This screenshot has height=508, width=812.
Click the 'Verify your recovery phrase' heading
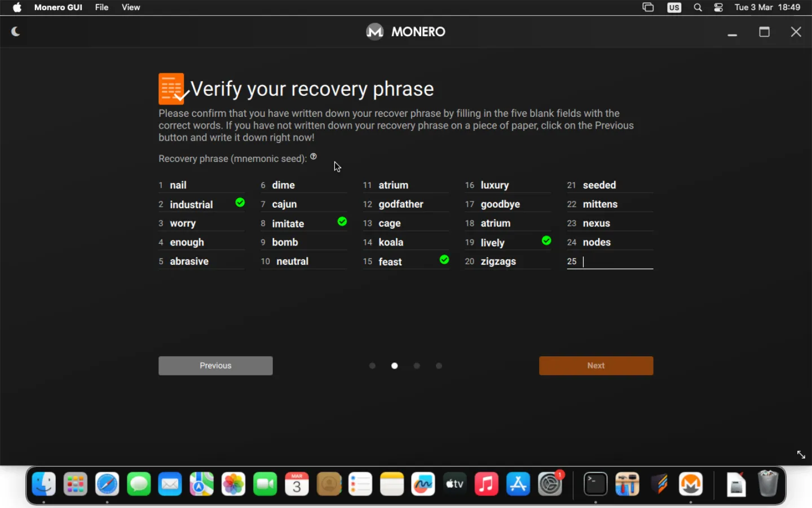[312, 89]
